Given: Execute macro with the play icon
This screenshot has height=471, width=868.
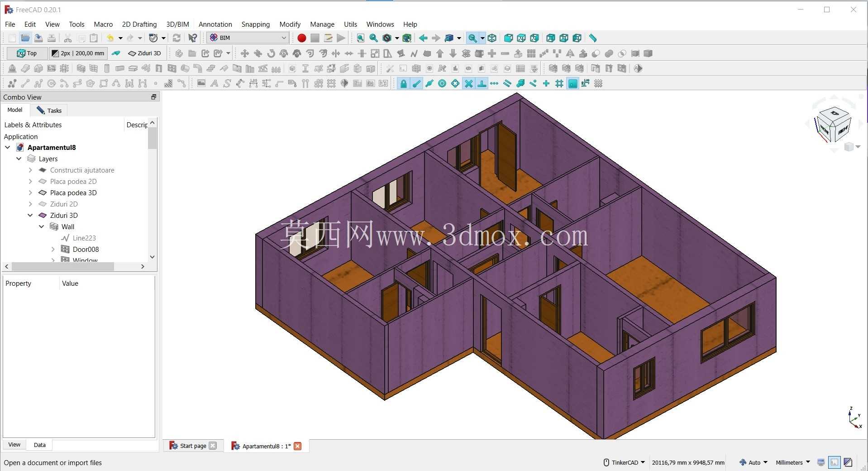Looking at the screenshot, I should pos(341,38).
